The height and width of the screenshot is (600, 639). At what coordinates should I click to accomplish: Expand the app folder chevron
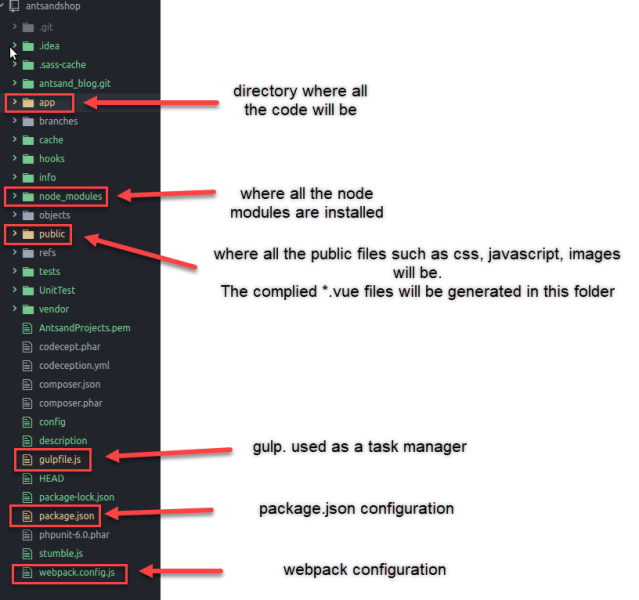pos(15,101)
